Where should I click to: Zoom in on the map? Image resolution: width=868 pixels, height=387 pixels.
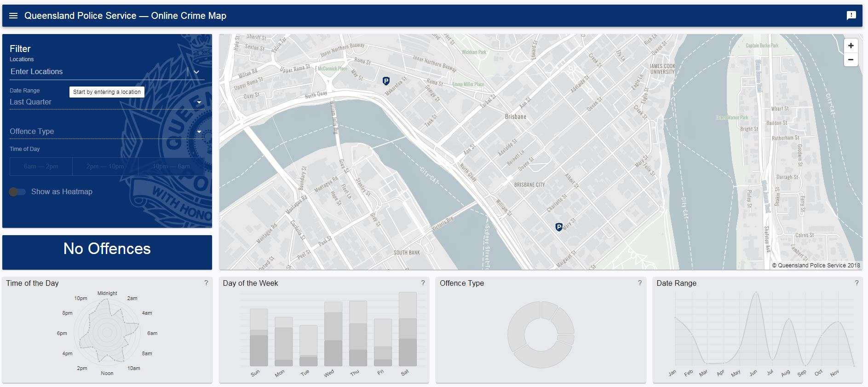[851, 46]
